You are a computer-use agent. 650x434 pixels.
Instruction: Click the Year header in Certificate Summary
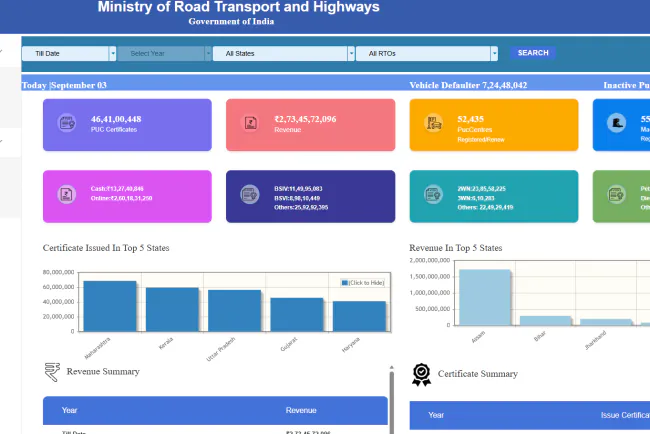tap(436, 415)
